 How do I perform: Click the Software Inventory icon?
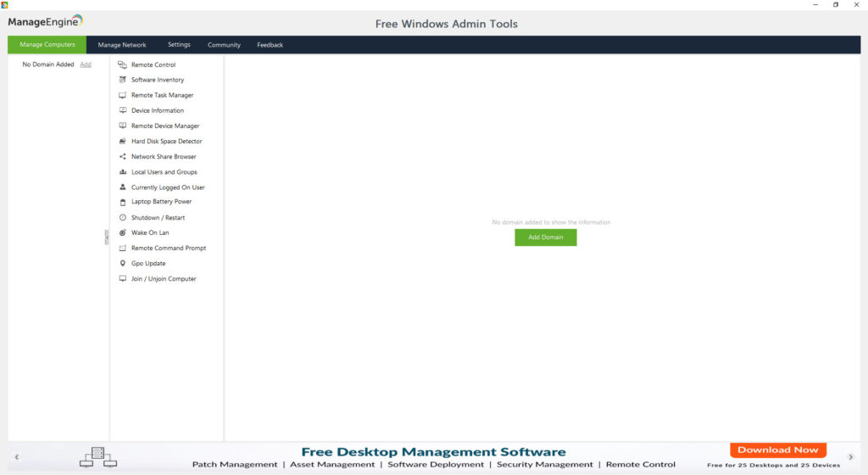[x=122, y=80]
